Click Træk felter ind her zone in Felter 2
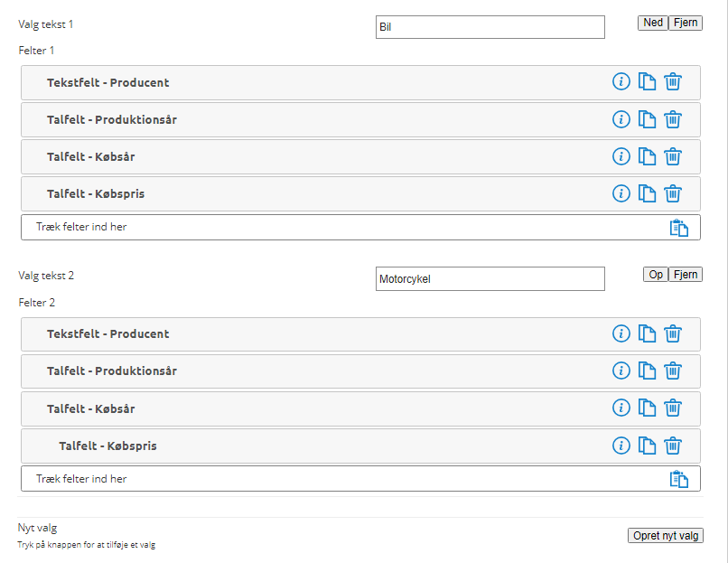This screenshot has height=563, width=728. pos(360,478)
